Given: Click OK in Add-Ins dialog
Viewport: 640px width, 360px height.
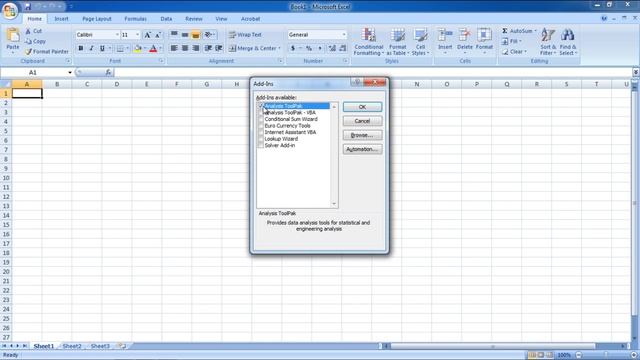Looking at the screenshot, I should pos(362,107).
